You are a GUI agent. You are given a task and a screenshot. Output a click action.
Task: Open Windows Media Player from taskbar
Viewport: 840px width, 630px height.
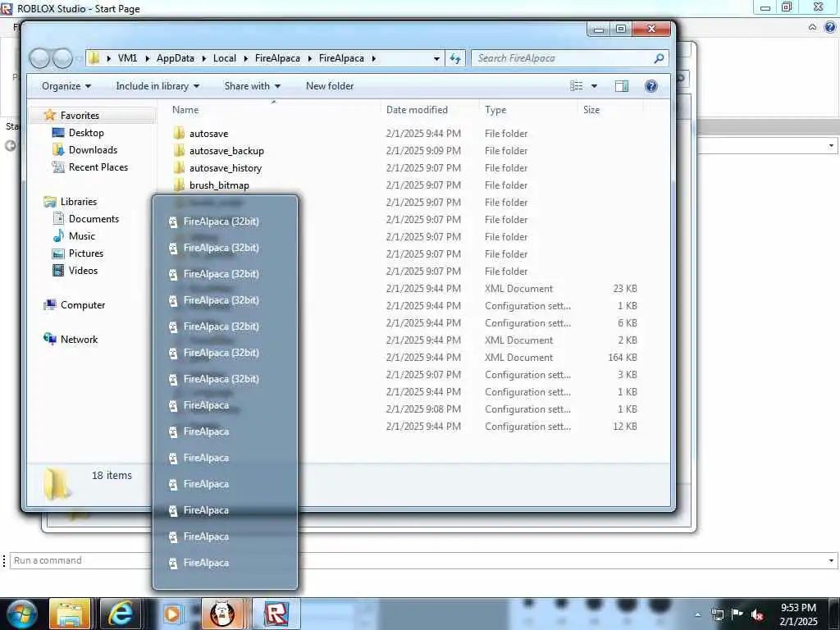pos(172,614)
